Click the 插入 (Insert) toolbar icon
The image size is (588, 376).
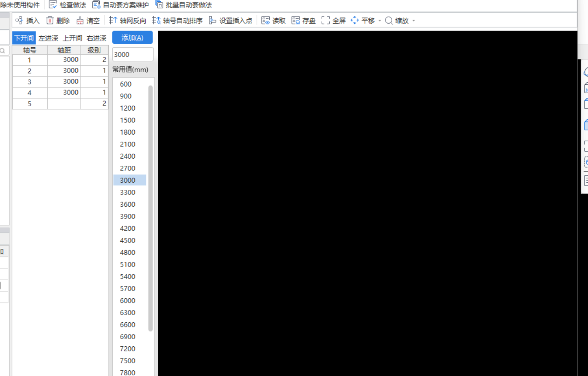19,21
